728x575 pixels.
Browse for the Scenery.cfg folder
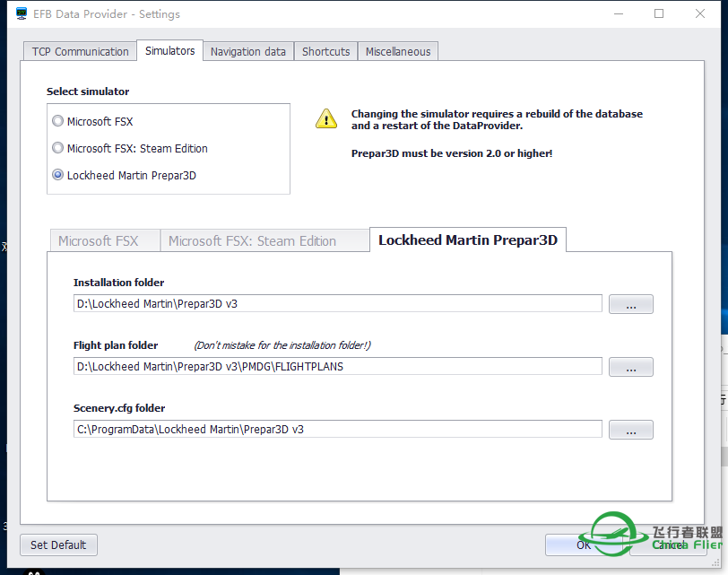tap(631, 430)
